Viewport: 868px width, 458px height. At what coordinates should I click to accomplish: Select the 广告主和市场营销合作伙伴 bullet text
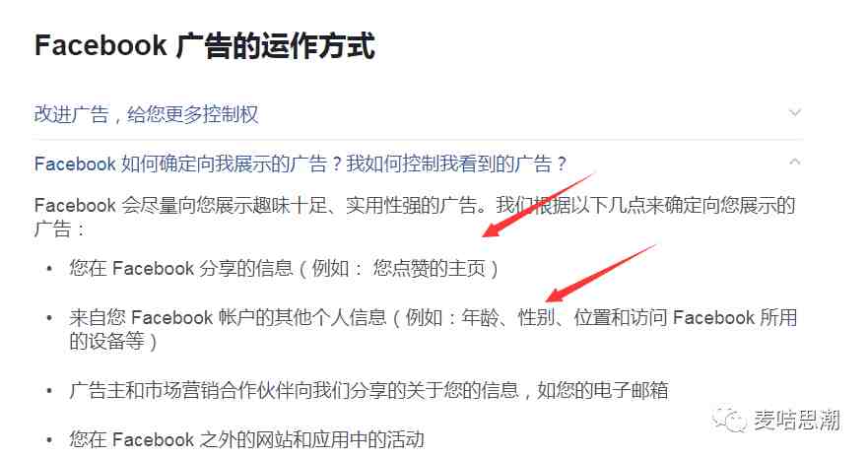point(368,390)
